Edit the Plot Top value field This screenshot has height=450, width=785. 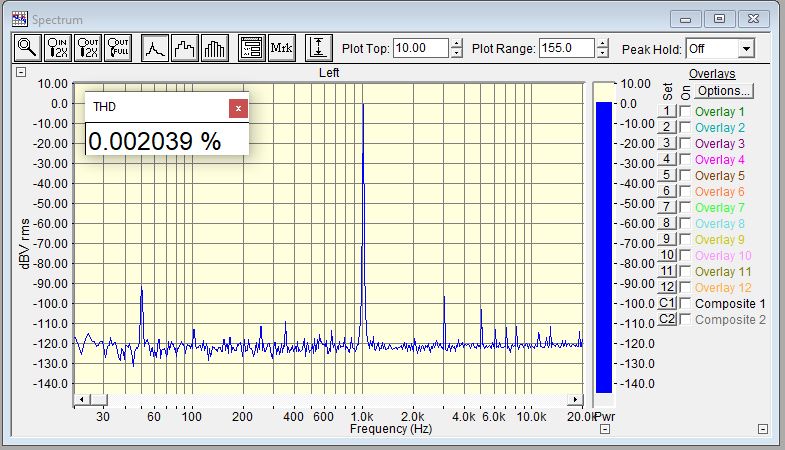421,49
